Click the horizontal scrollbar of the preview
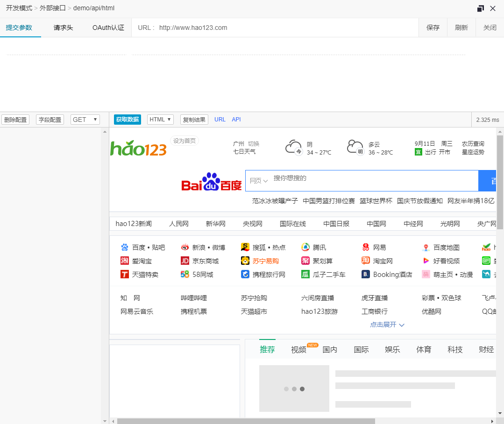 (x=246, y=421)
